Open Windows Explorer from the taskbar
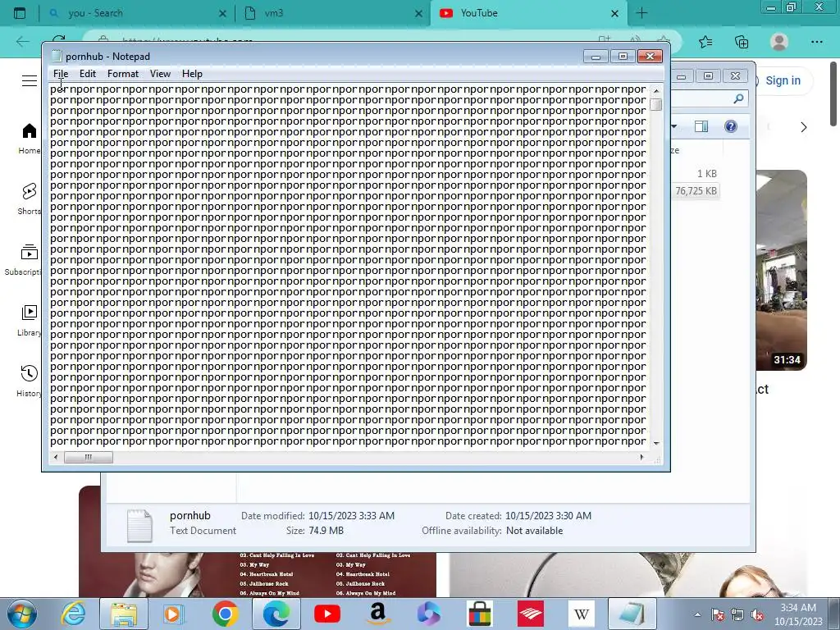This screenshot has width=840, height=630. click(124, 614)
